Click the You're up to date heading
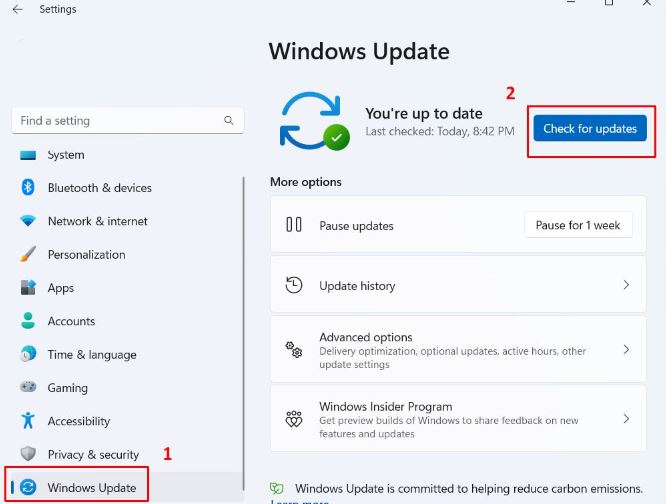This screenshot has height=504, width=666. pyautogui.click(x=423, y=113)
